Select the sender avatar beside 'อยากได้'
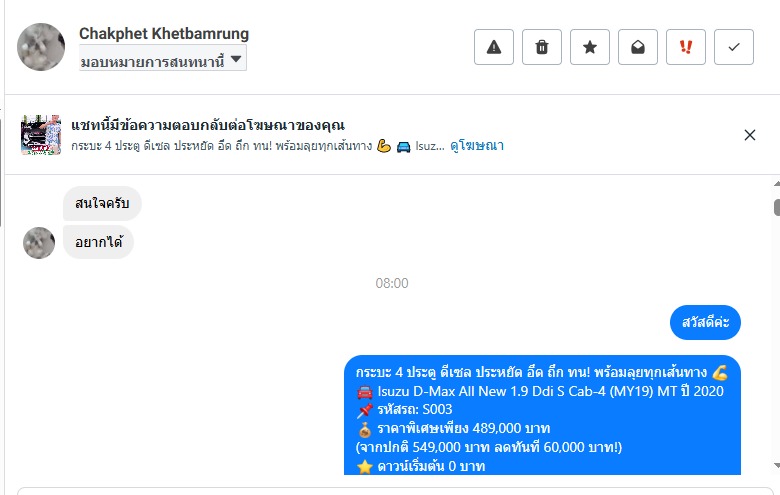780x495 pixels. point(39,243)
